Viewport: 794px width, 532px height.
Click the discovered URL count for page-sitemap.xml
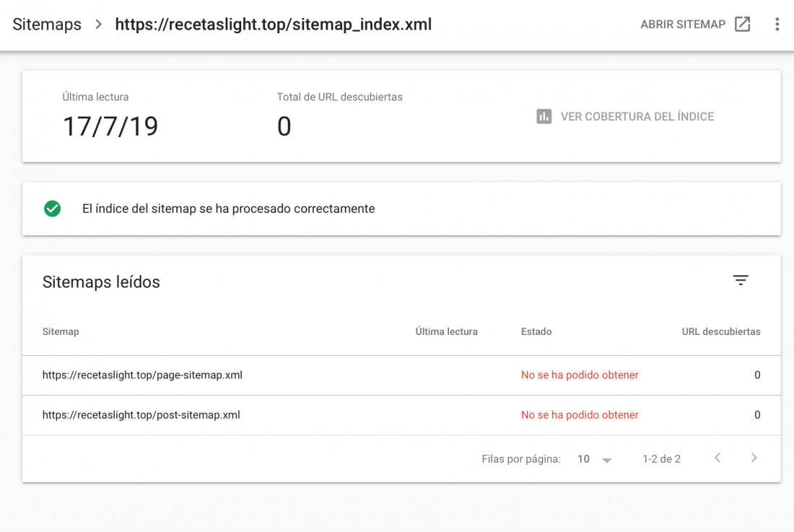[757, 375]
